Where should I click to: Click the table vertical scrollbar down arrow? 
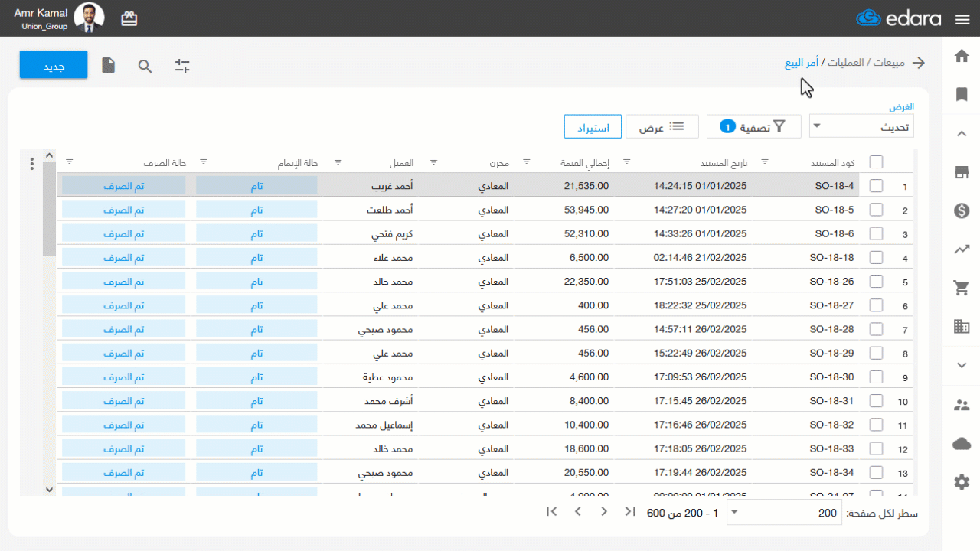pos(49,489)
